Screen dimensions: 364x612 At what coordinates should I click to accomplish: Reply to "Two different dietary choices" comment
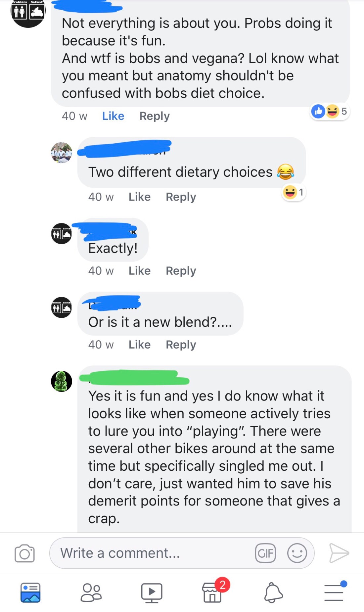[181, 197]
